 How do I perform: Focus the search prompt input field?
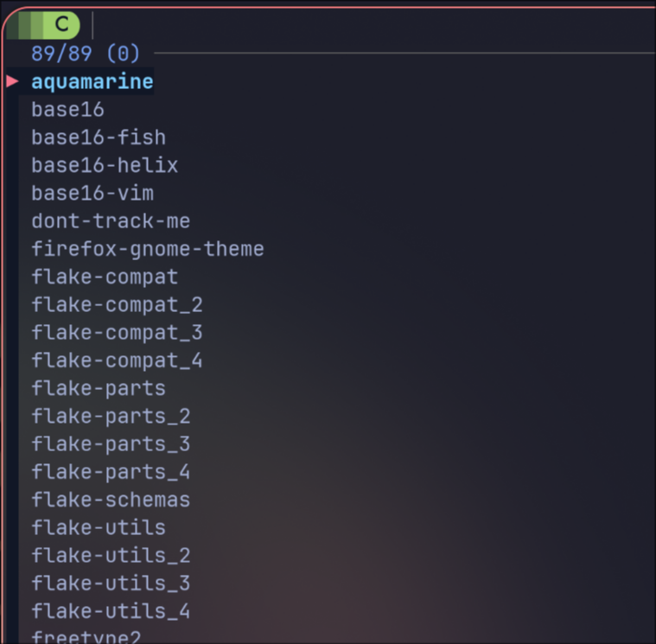point(373,25)
